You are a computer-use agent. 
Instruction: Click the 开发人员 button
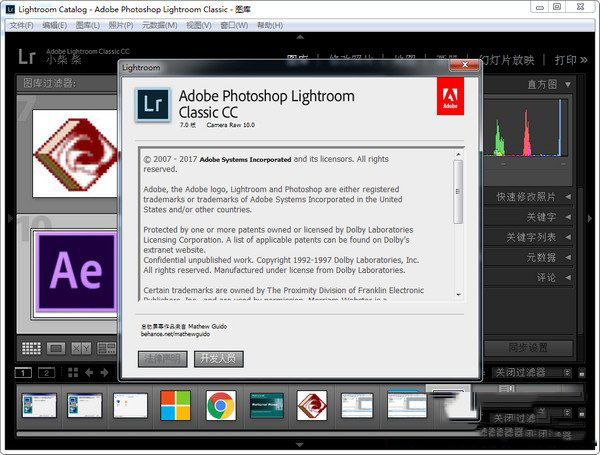point(218,359)
